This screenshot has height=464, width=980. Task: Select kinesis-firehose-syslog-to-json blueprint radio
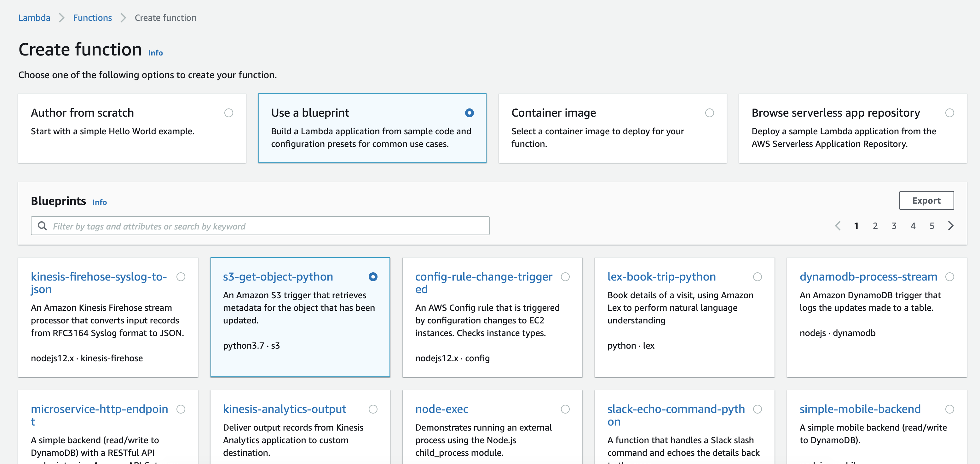pos(181,277)
